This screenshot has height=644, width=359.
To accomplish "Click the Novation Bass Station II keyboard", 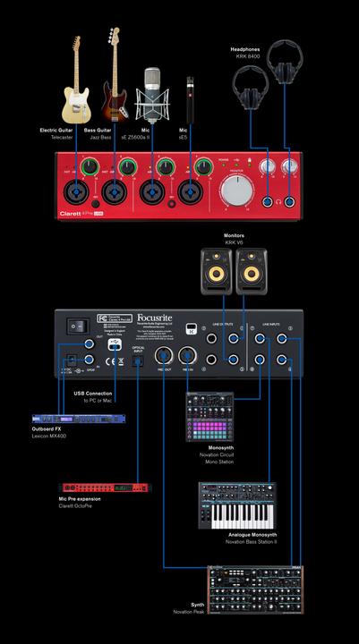I will (237, 505).
